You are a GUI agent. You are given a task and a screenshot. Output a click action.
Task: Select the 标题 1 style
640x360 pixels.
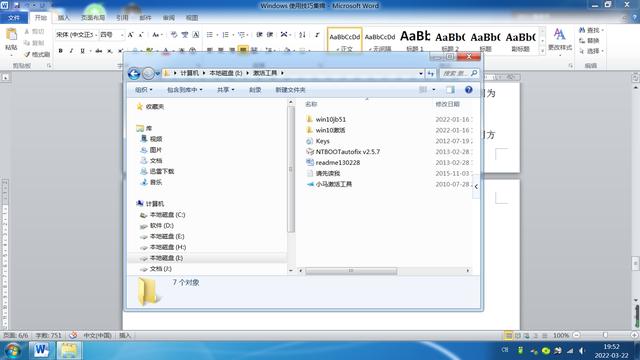415,41
